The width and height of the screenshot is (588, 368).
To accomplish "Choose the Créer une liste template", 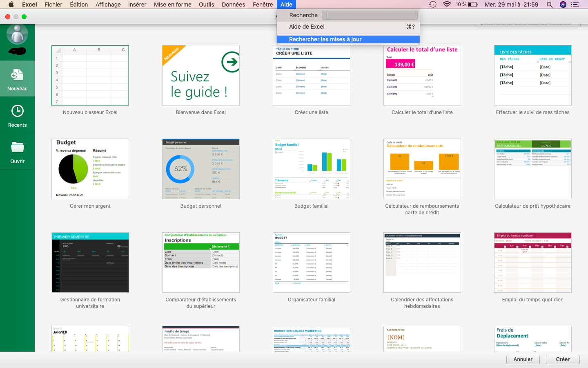I will [312, 75].
